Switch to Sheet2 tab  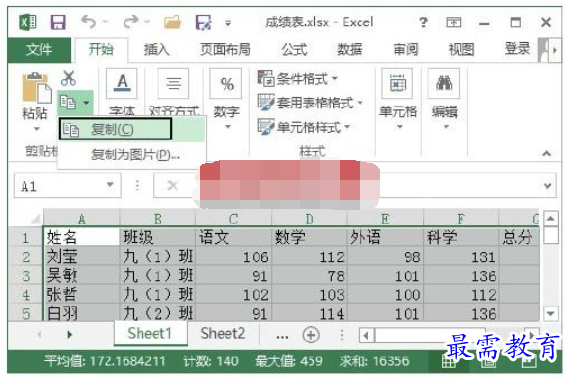tap(222, 333)
